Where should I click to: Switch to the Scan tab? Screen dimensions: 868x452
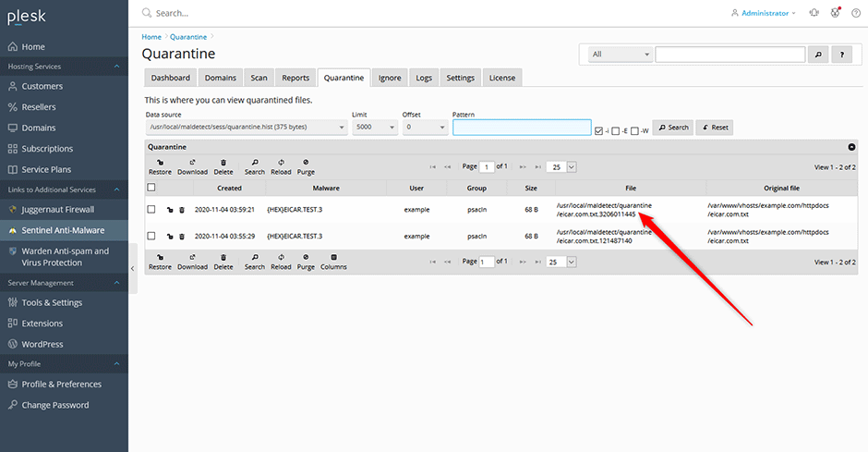tap(259, 78)
